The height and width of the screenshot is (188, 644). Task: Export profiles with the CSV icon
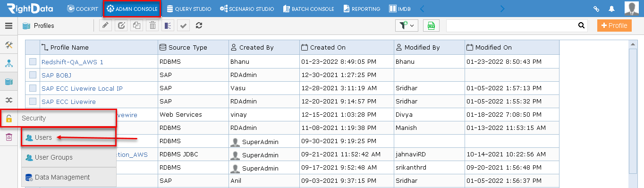tap(431, 26)
